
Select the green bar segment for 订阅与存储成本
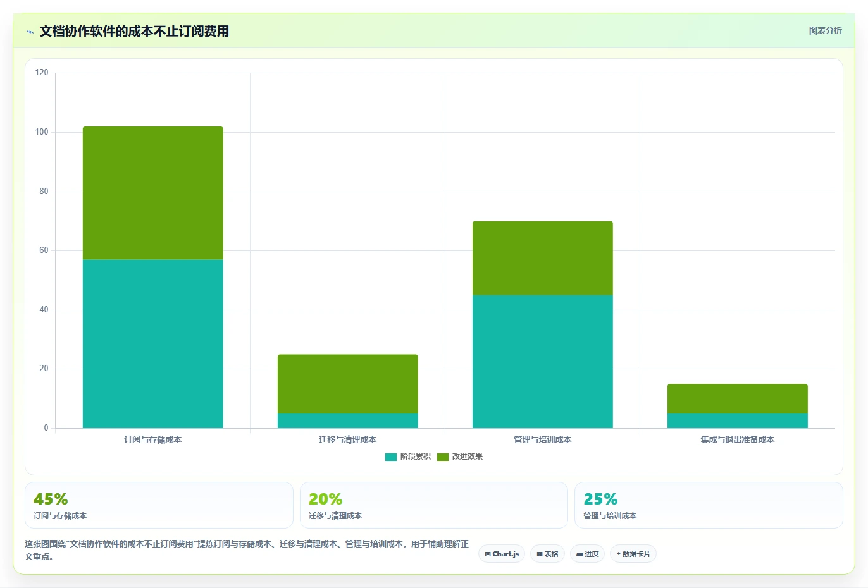(153, 193)
